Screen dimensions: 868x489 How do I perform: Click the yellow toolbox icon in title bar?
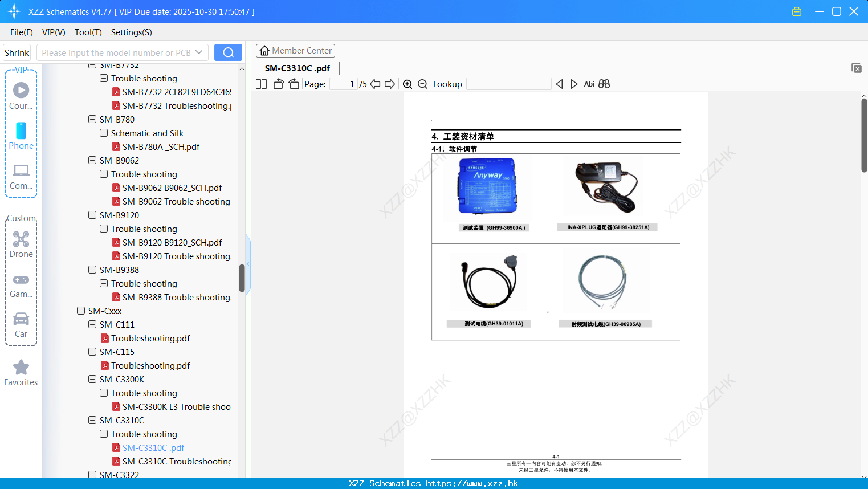(797, 11)
